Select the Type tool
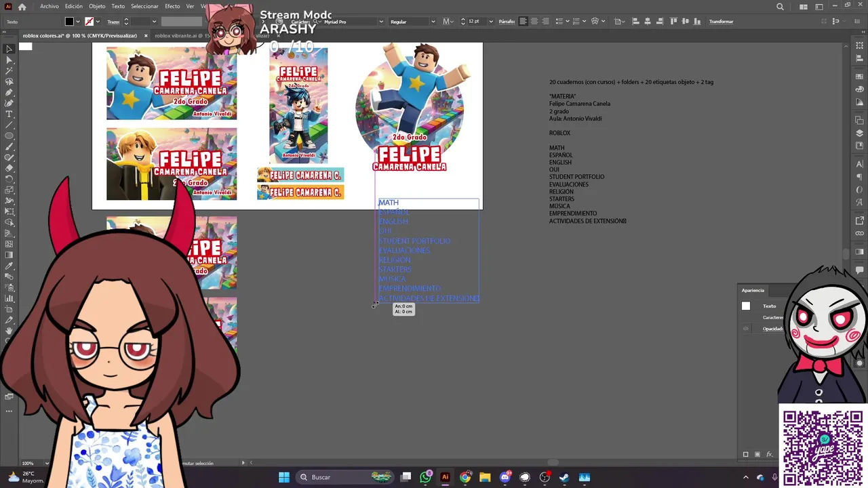Screen dimensions: 868x488 click(9, 114)
